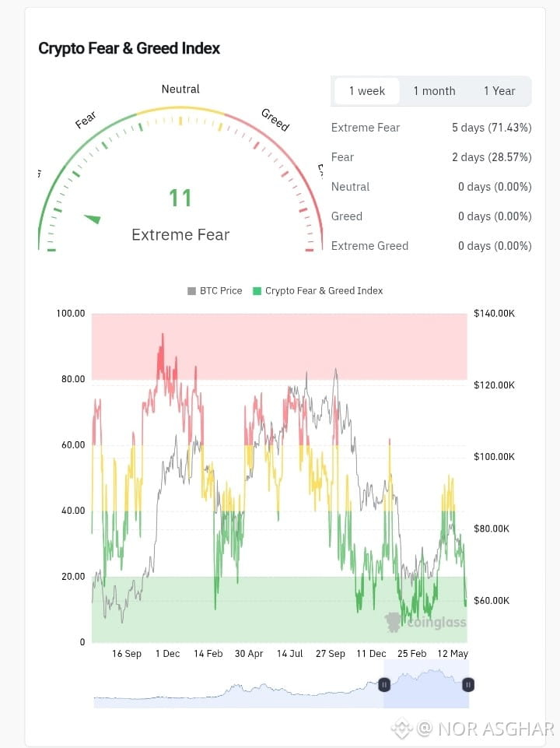Click the gray BTC Price legend swatch
Screen dimensions: 560x748
(191, 291)
